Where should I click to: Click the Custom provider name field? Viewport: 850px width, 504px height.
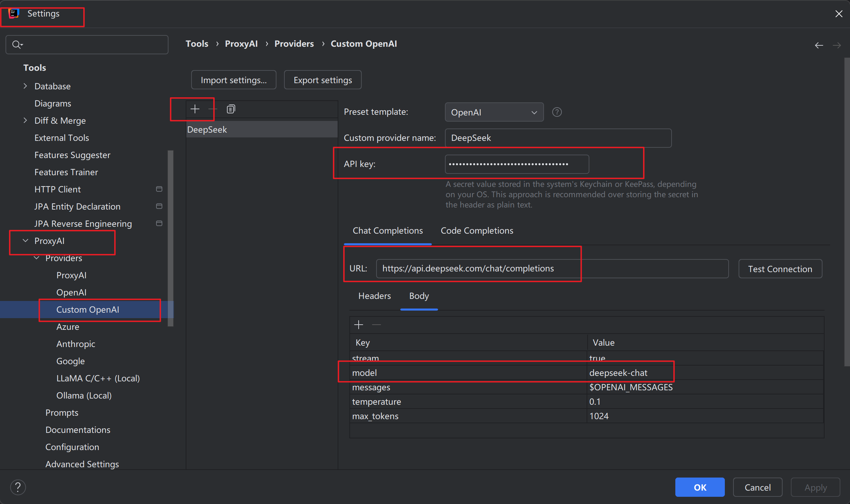(558, 138)
